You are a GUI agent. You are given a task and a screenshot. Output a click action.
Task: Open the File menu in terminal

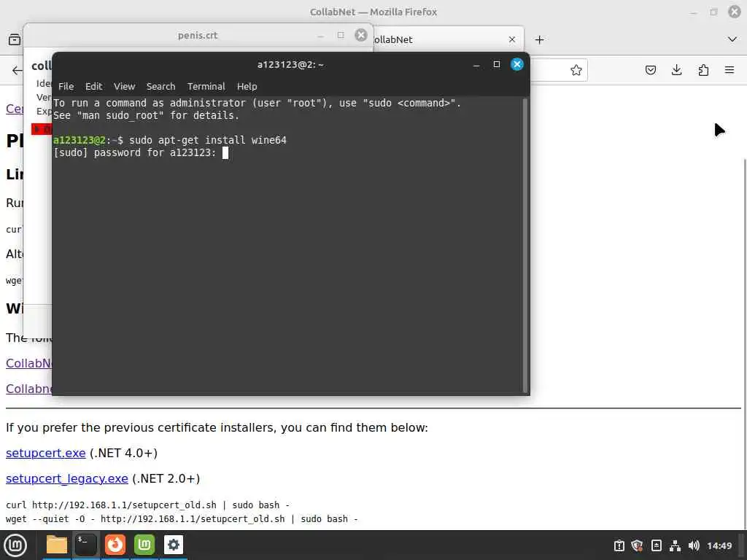pyautogui.click(x=66, y=86)
